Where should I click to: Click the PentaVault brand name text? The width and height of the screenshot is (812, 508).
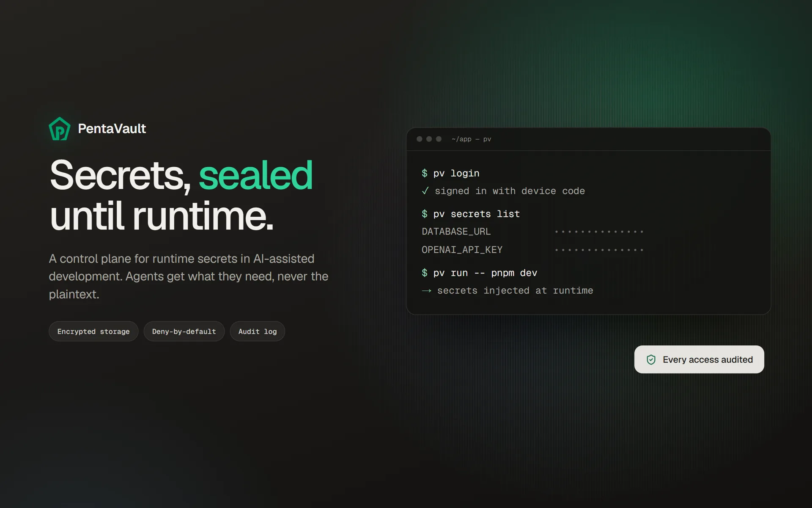(112, 129)
